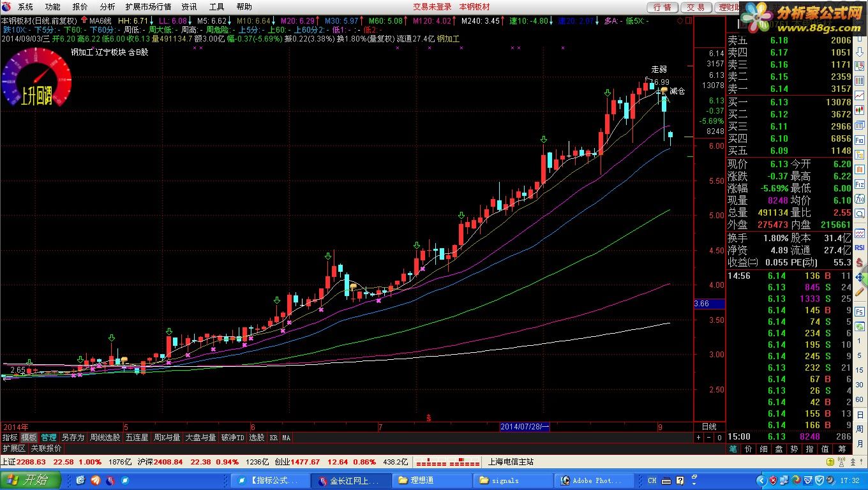
Task: Click the plus zoom button under chart
Action: pos(698,438)
